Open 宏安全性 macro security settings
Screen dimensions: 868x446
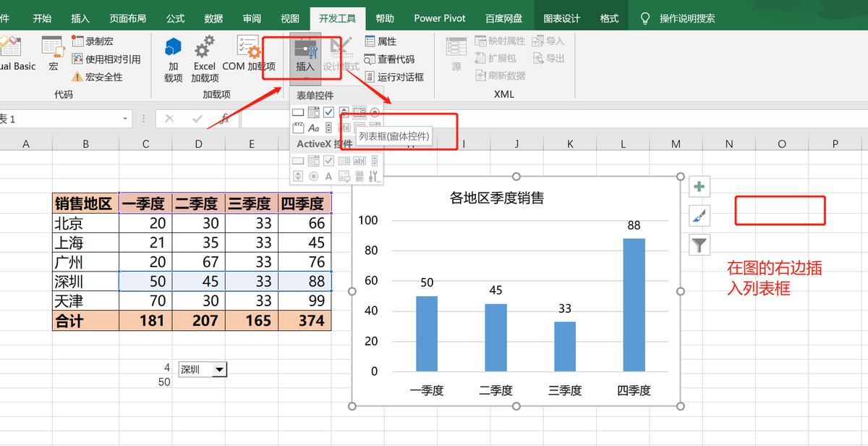tap(97, 77)
